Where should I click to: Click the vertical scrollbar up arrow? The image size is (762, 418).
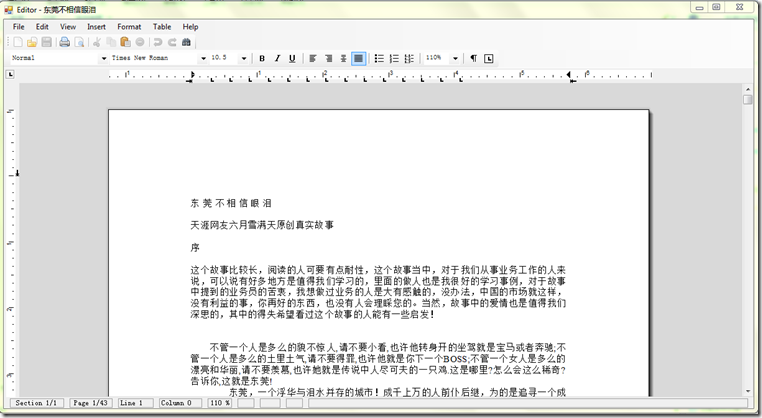point(747,89)
